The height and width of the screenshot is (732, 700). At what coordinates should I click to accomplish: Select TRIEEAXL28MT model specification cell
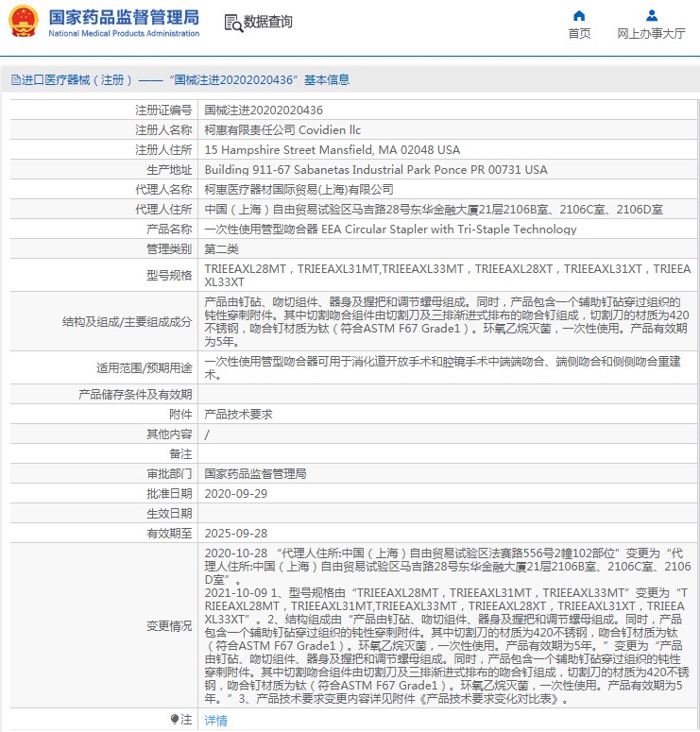pos(448,276)
